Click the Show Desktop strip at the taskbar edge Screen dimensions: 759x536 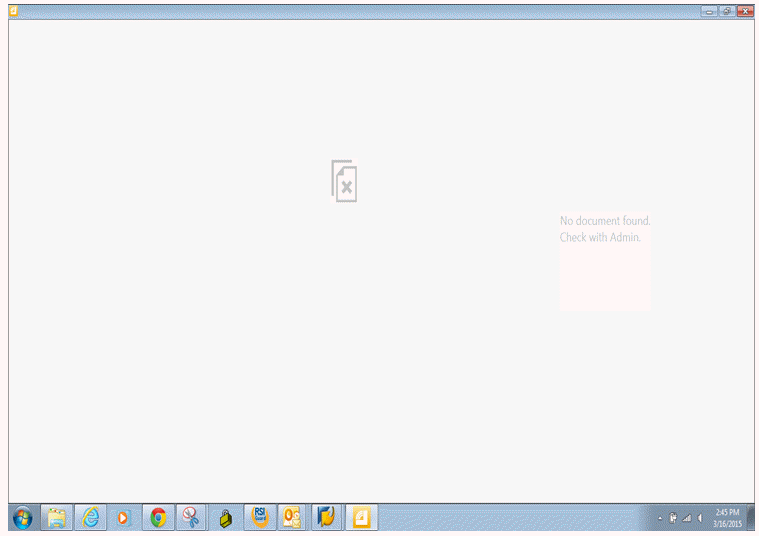pyautogui.click(x=751, y=518)
